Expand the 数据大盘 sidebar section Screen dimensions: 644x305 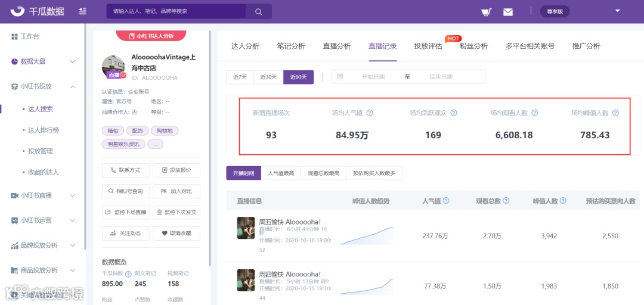pos(43,61)
